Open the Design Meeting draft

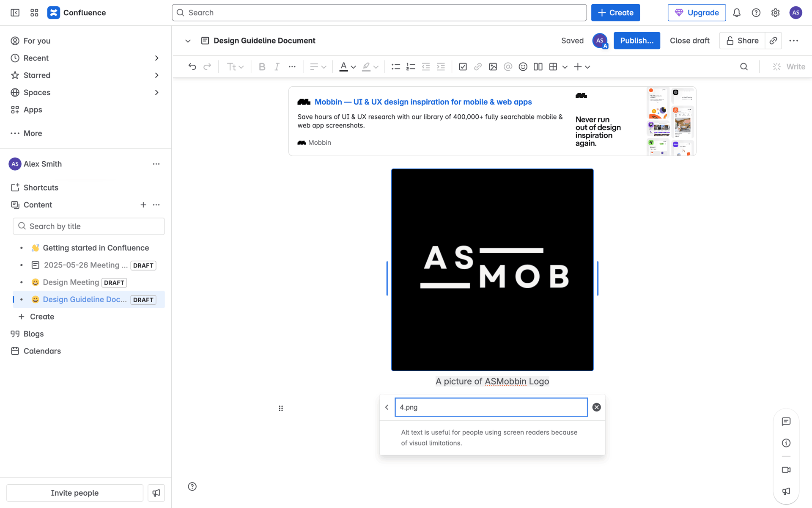click(x=71, y=282)
